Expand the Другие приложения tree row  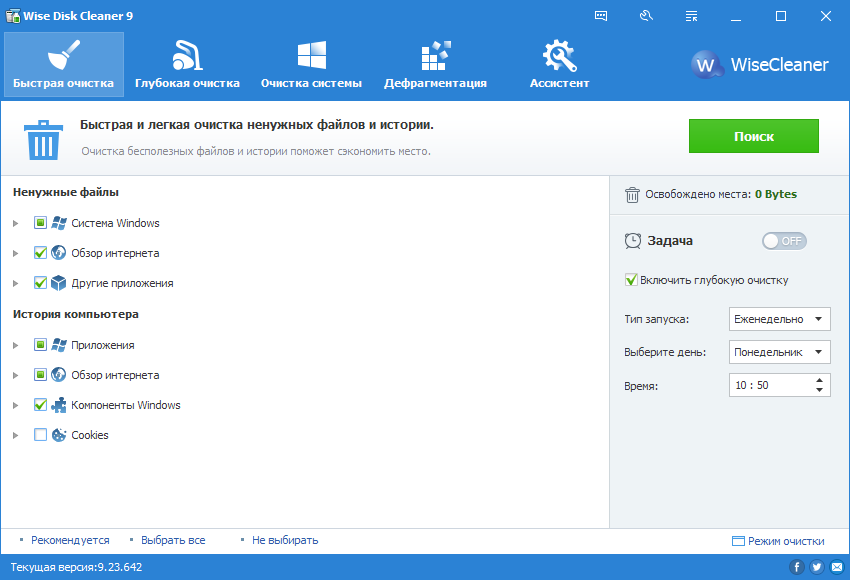point(16,283)
